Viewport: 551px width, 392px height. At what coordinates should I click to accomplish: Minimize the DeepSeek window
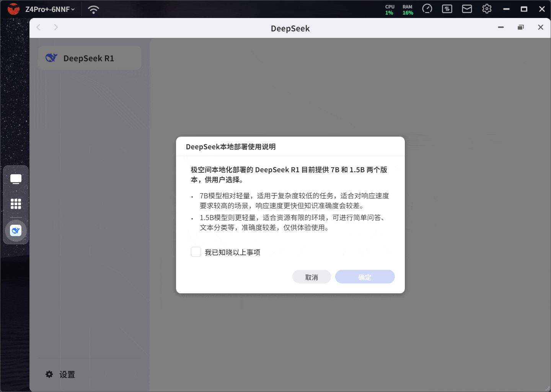pyautogui.click(x=501, y=27)
